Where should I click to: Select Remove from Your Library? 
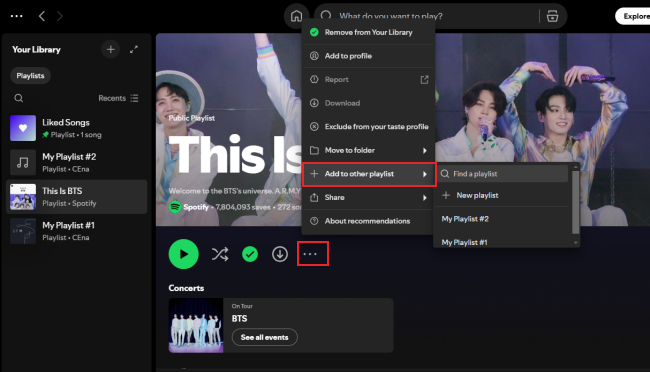pyautogui.click(x=368, y=32)
